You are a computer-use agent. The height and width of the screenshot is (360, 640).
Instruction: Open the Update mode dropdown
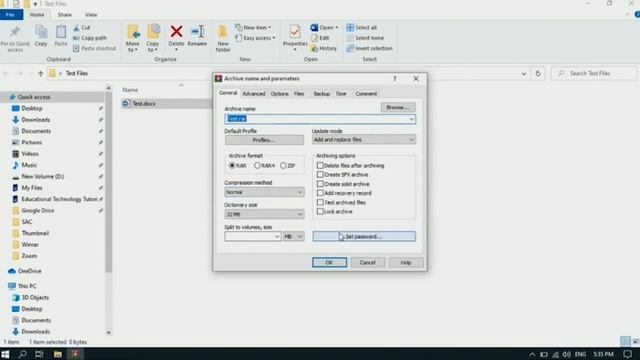pos(364,140)
